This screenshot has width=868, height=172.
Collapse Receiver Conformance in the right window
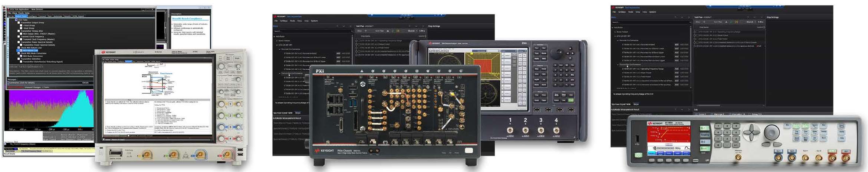click(618, 40)
